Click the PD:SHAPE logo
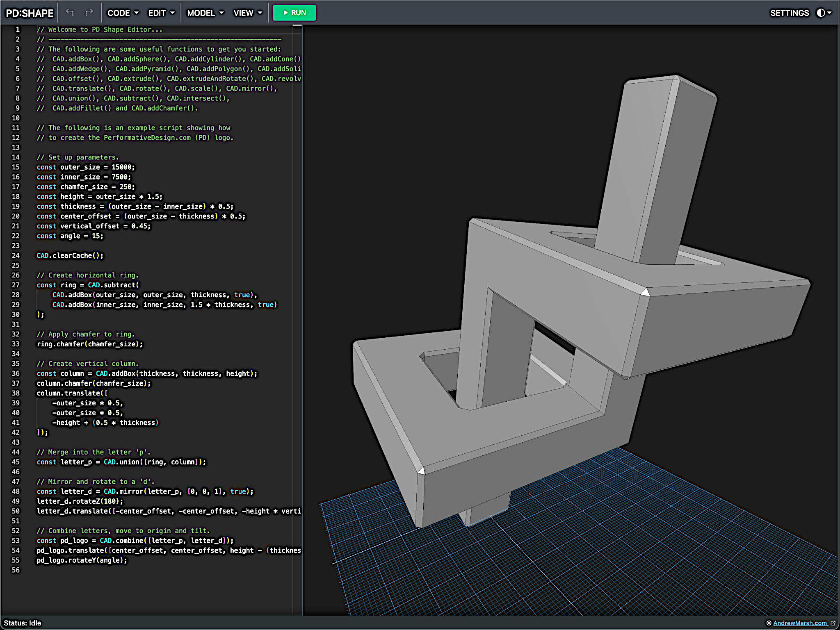Viewport: 840px width, 630px height. (30, 13)
